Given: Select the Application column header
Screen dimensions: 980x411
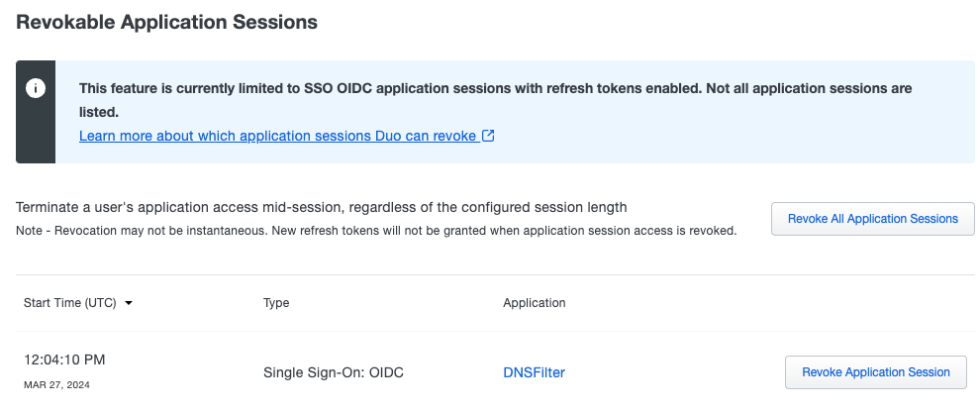Looking at the screenshot, I should [534, 303].
